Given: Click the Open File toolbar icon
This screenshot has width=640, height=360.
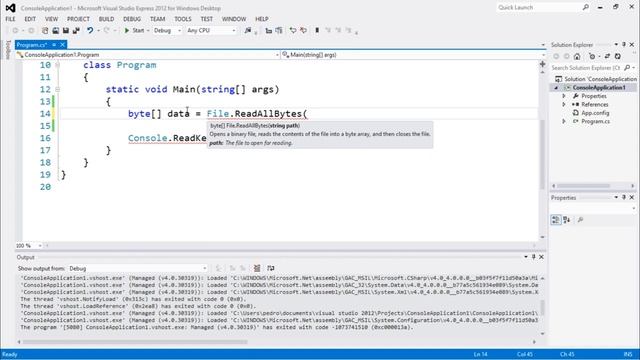Looking at the screenshot, I should pyautogui.click(x=55, y=31).
